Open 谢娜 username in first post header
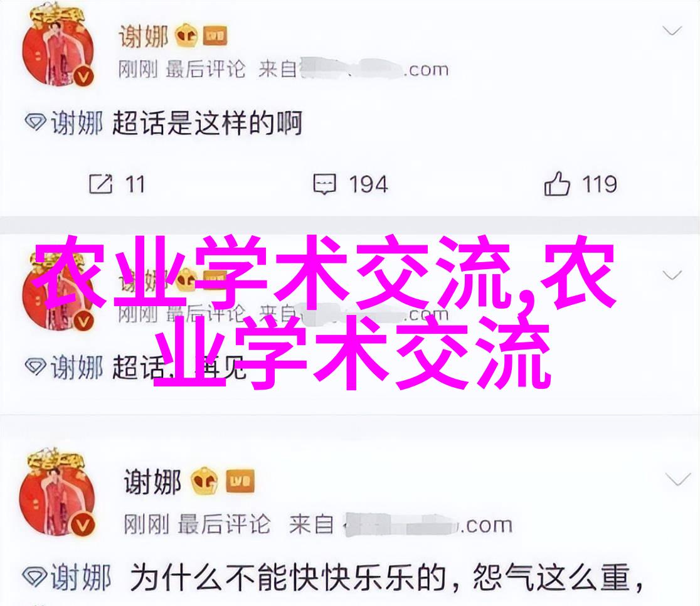 [x=143, y=36]
